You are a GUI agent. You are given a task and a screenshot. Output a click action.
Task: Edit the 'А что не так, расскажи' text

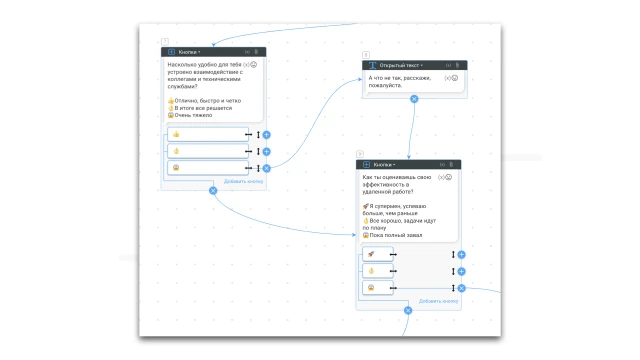click(x=400, y=82)
